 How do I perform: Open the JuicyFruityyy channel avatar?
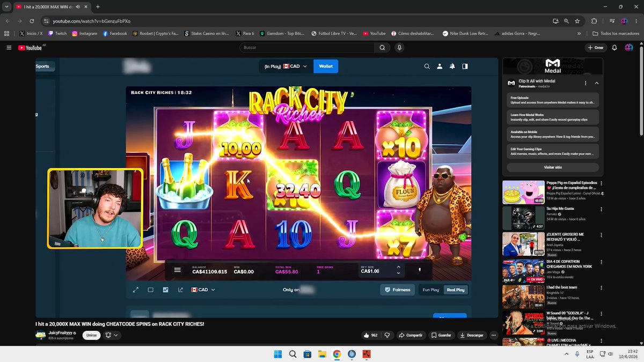[41, 335]
